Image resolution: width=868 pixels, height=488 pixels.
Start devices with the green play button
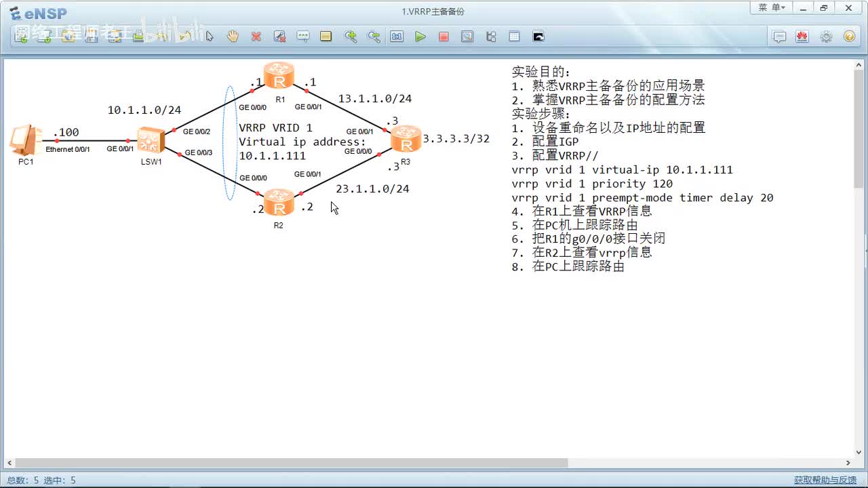click(420, 37)
